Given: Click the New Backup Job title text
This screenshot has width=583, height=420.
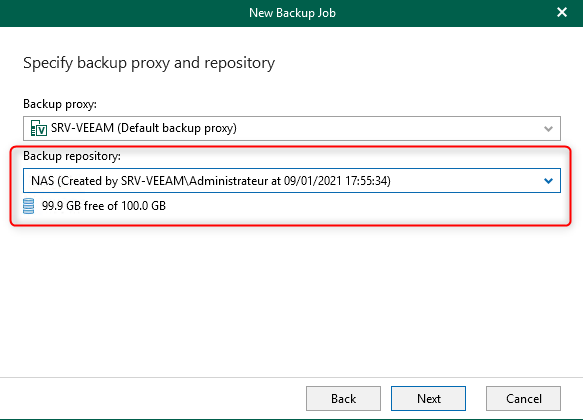Looking at the screenshot, I should (x=292, y=13).
